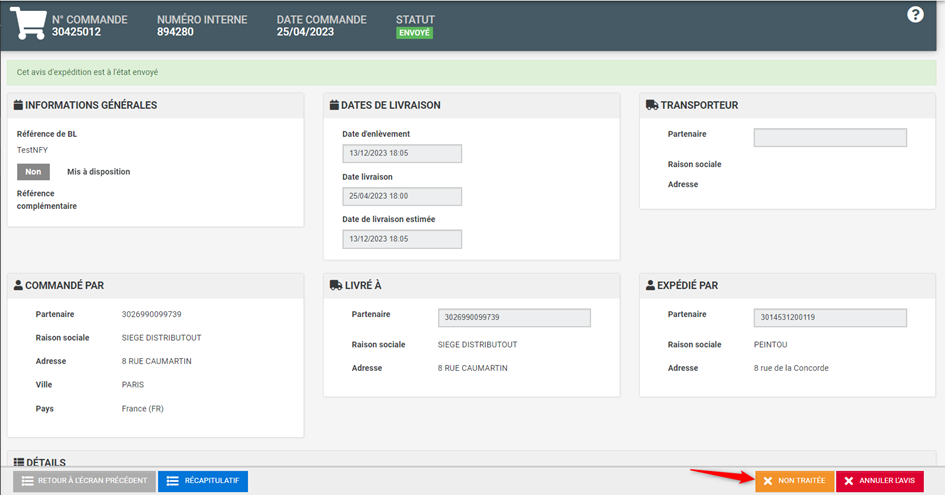Viewport: 945px width, 495px height.
Task: Toggle the 'Non' Mis à disposition switch
Action: [x=33, y=172]
